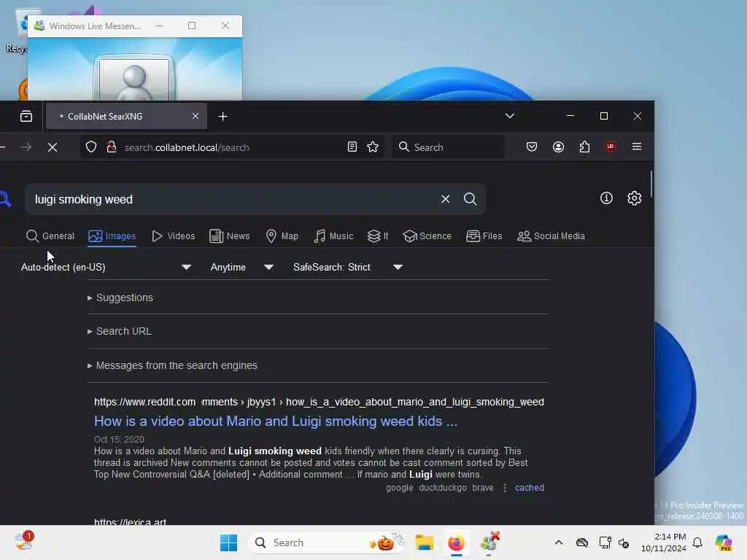Image resolution: width=747 pixels, height=560 pixels.
Task: Click the lexica.art result URL
Action: point(130,521)
